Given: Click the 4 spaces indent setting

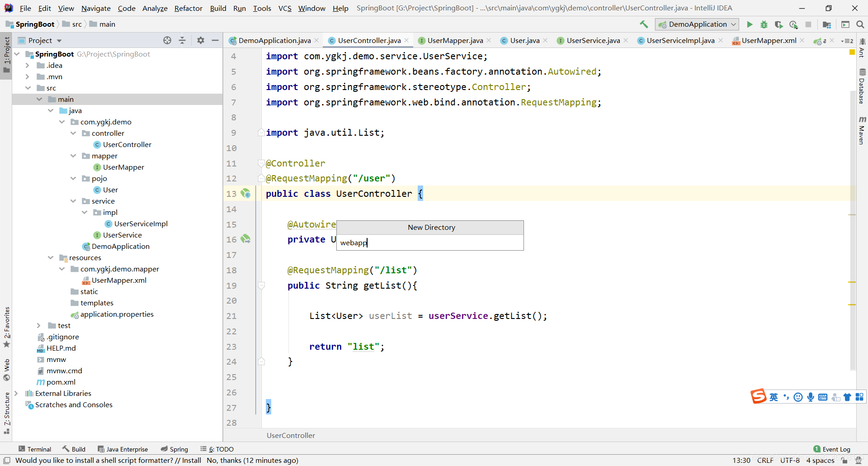Looking at the screenshot, I should [x=820, y=461].
